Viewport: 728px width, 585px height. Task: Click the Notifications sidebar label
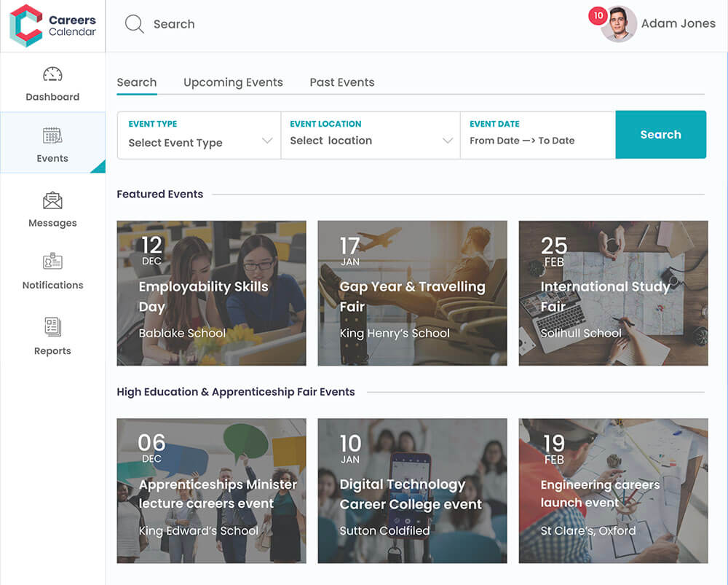pos(53,286)
